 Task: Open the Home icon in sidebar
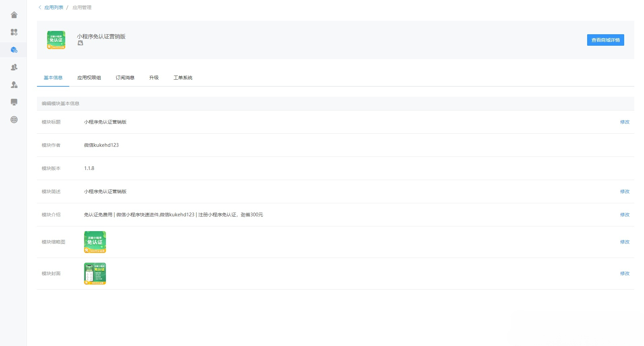(14, 15)
